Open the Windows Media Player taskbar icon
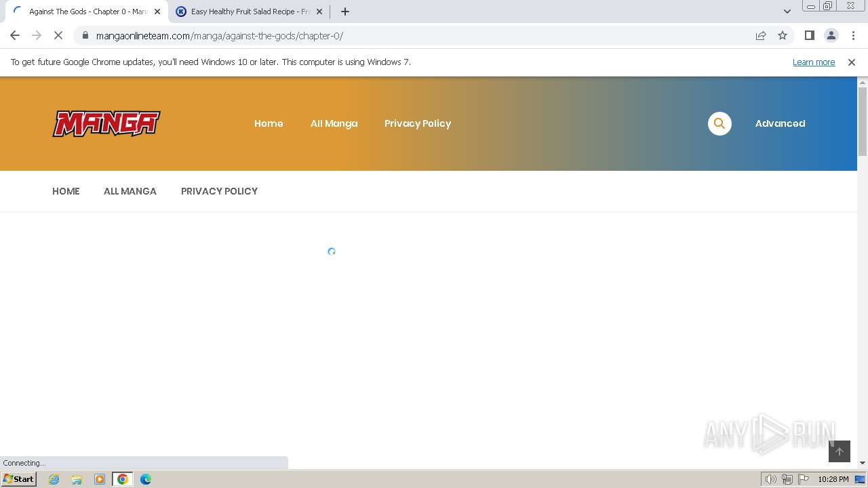This screenshot has height=488, width=868. (x=100, y=479)
